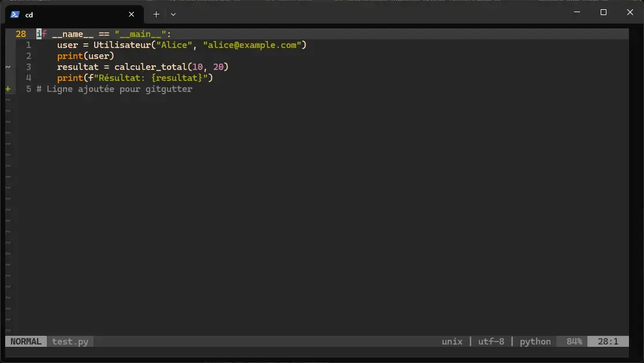Click the utf-8 encoding indicator in the statusline
644x363 pixels.
coord(491,341)
